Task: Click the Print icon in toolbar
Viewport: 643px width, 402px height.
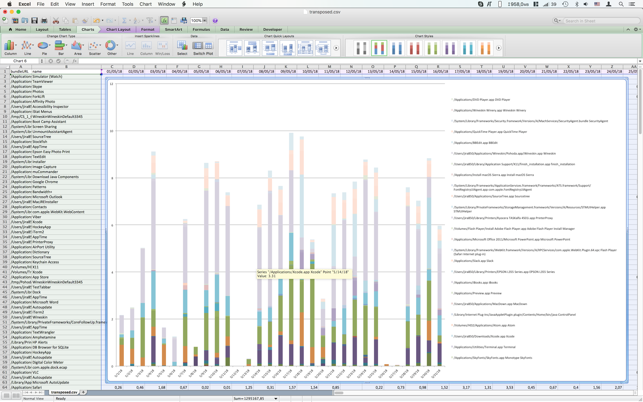Action: click(x=44, y=21)
